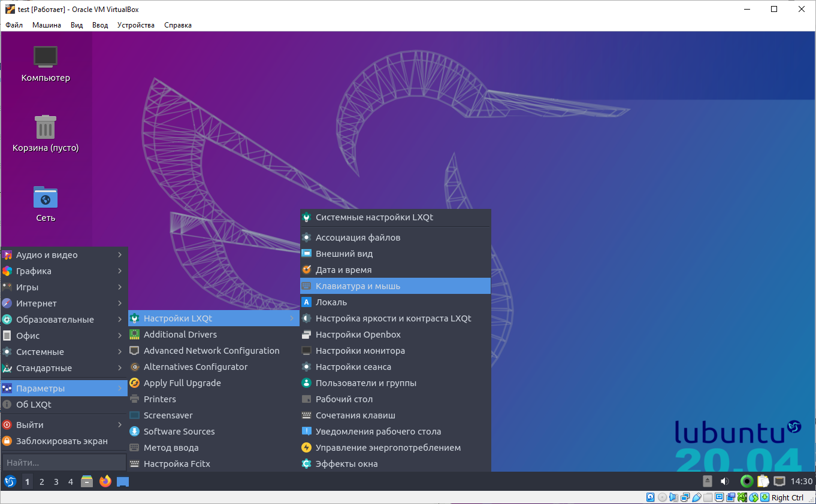The width and height of the screenshot is (816, 504).
Task: Click the Printers printer icon
Action: [135, 399]
